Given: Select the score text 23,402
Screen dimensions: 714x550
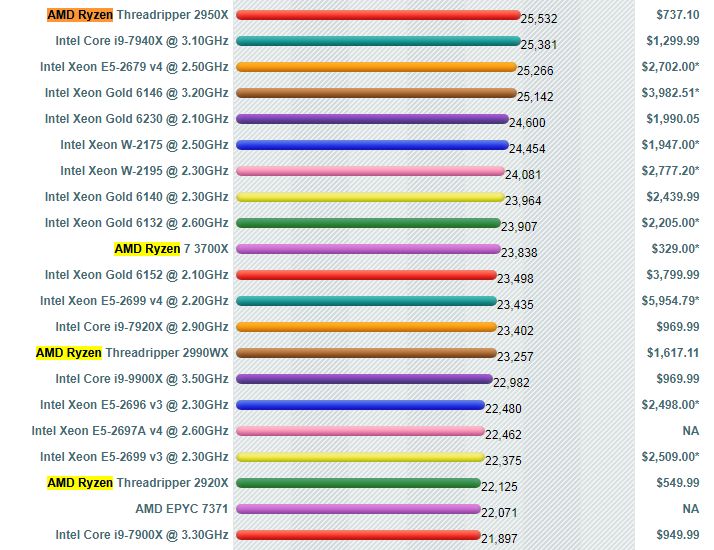Looking at the screenshot, I should coord(515,331).
